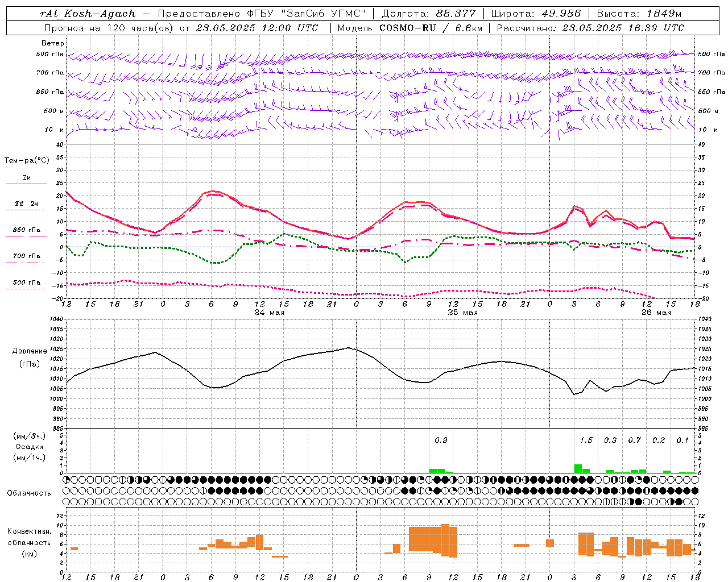Click the '25 мая' date label
The height and width of the screenshot is (582, 728).
click(463, 313)
